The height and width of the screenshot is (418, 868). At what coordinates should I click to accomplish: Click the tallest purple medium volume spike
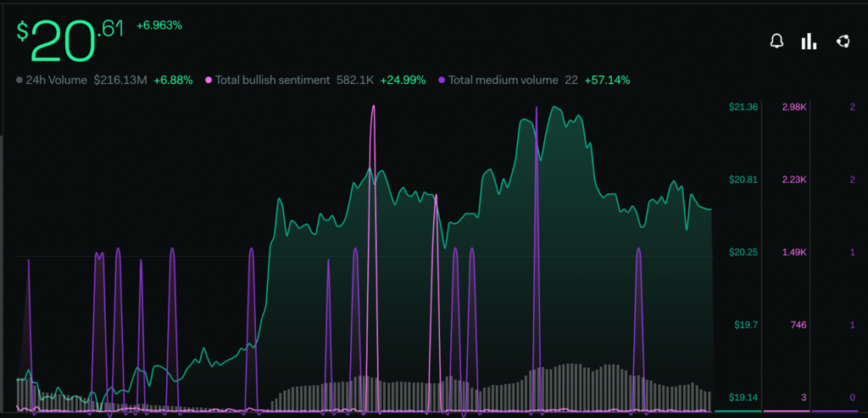click(x=536, y=108)
